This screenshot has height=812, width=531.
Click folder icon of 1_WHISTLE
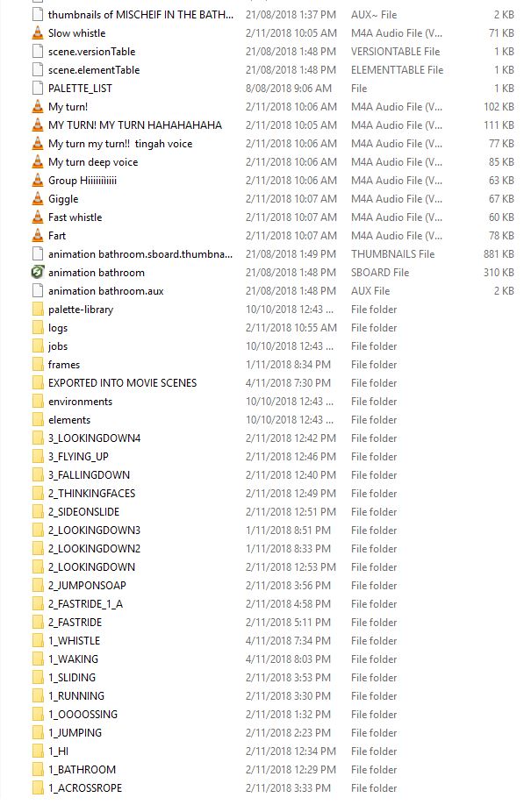click(x=38, y=641)
